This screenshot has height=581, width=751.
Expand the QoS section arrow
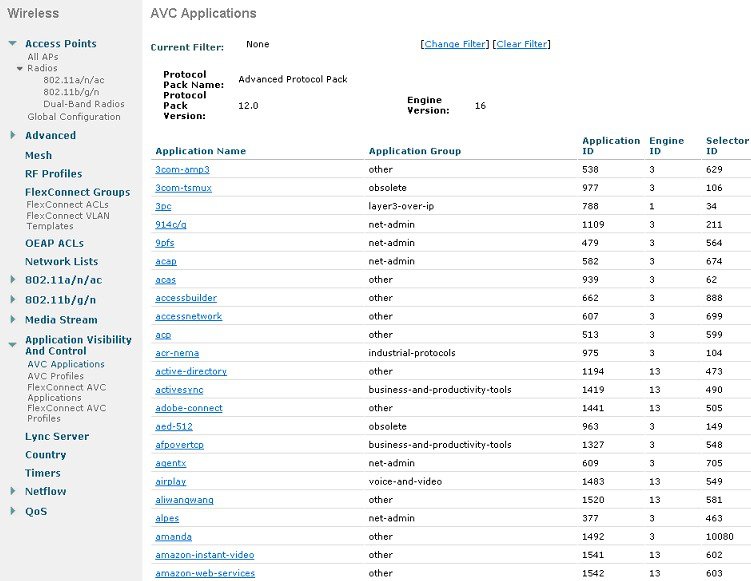13,511
